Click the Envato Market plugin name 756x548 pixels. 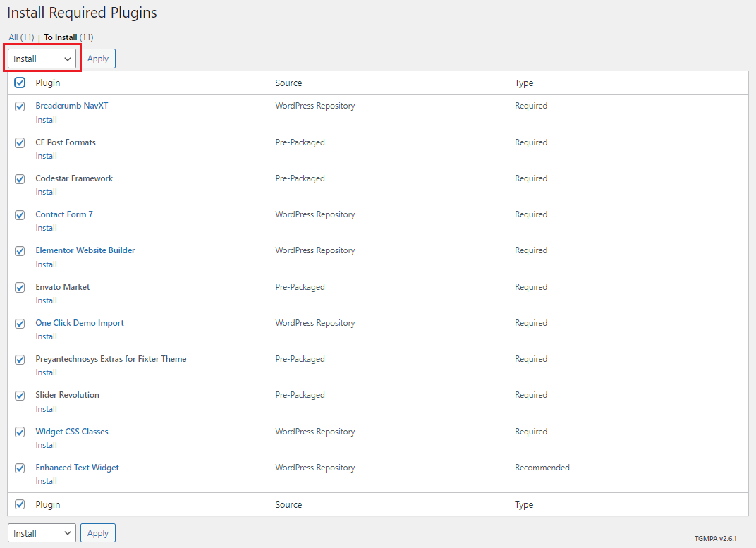[x=63, y=287]
